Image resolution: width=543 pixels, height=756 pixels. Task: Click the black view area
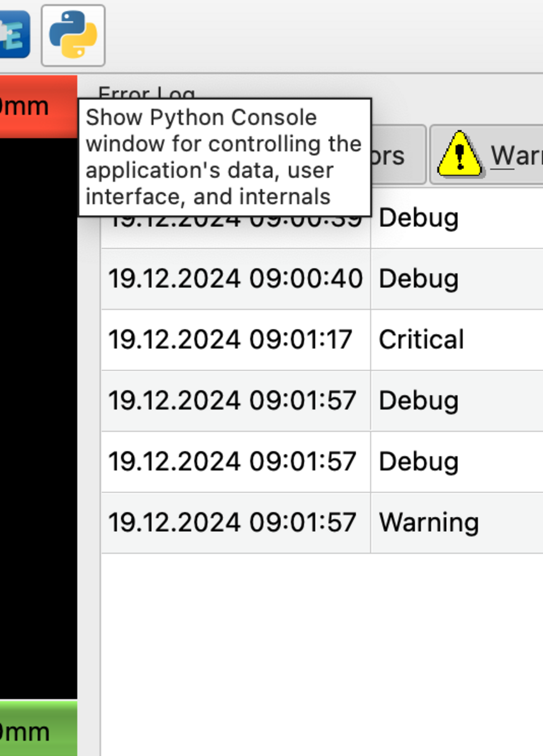click(38, 417)
